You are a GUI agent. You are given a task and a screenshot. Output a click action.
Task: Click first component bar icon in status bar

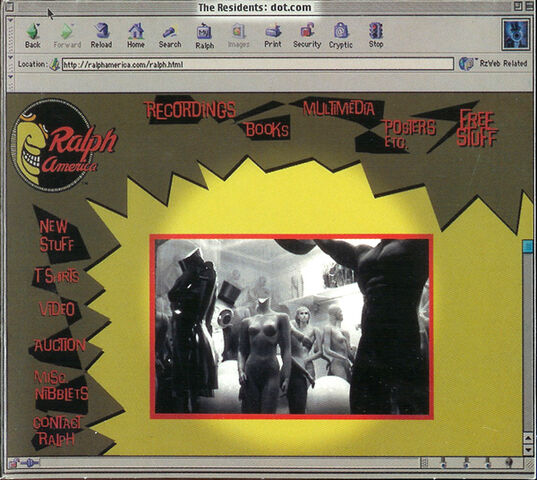[x=444, y=463]
